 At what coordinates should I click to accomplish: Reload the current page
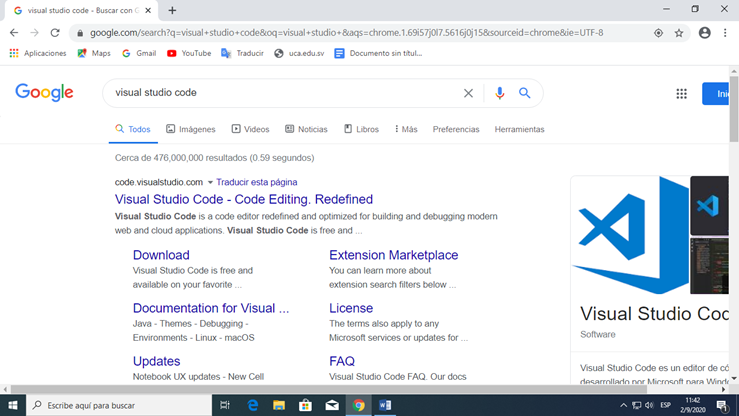55,33
